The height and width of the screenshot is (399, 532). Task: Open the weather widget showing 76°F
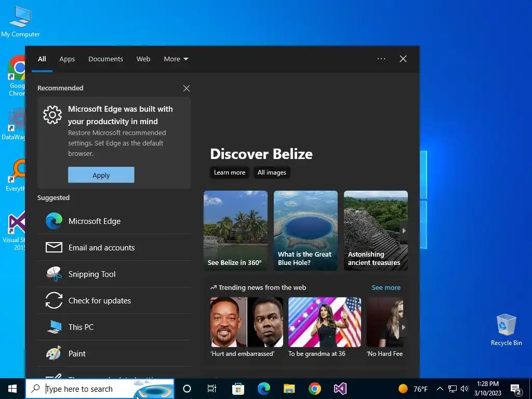(x=413, y=389)
